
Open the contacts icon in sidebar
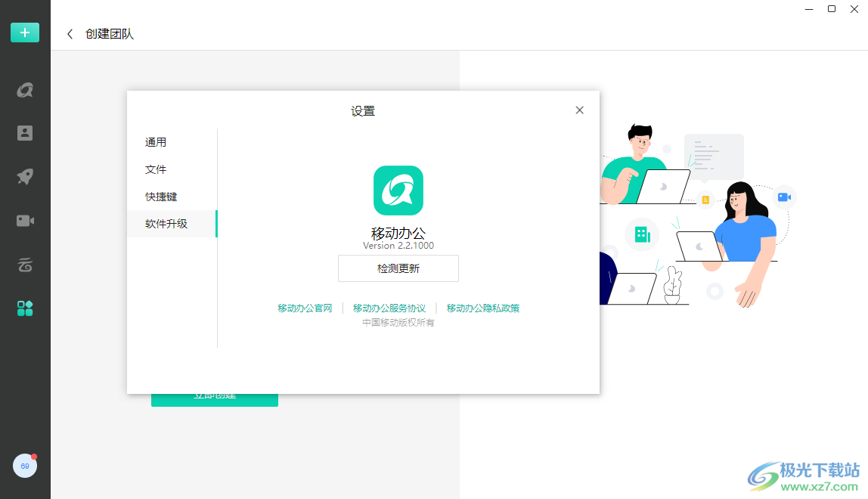click(25, 133)
